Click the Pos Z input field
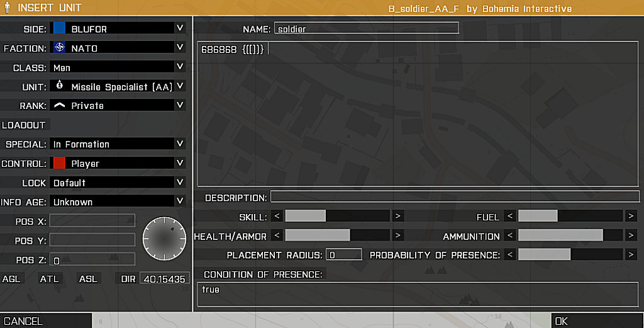Image resolution: width=644 pixels, height=328 pixels. (x=92, y=259)
